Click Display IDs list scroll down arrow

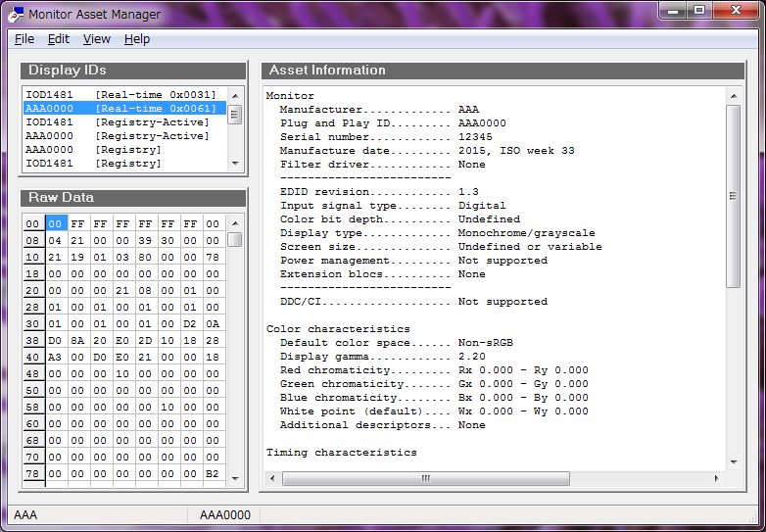click(x=235, y=164)
